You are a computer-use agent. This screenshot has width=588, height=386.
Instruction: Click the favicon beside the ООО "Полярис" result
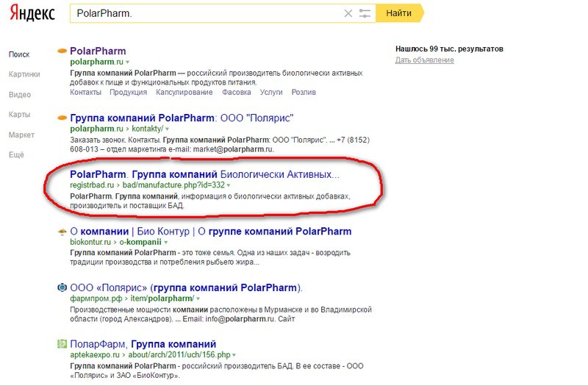[x=62, y=118]
